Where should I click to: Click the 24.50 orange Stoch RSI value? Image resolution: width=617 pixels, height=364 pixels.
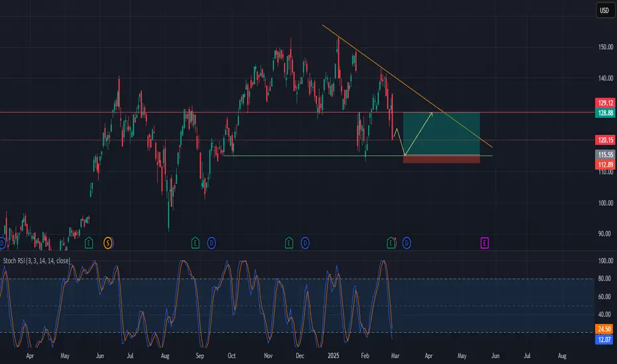pos(604,329)
